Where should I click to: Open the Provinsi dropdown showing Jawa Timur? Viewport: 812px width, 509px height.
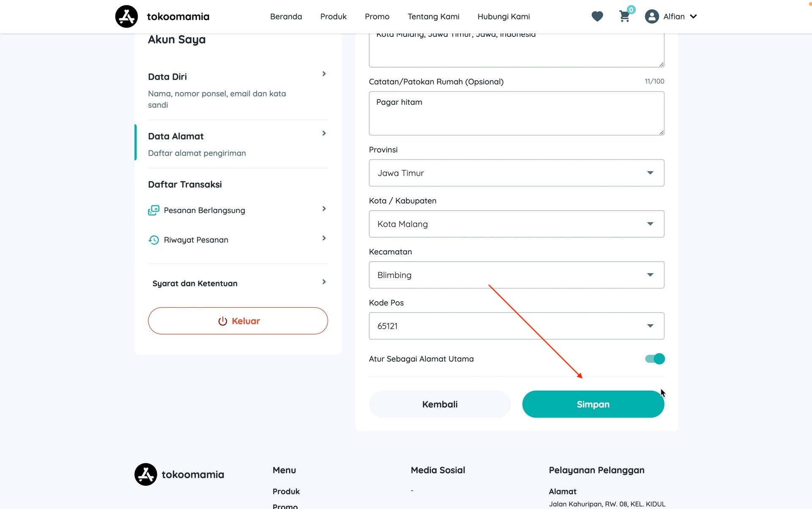tap(516, 173)
